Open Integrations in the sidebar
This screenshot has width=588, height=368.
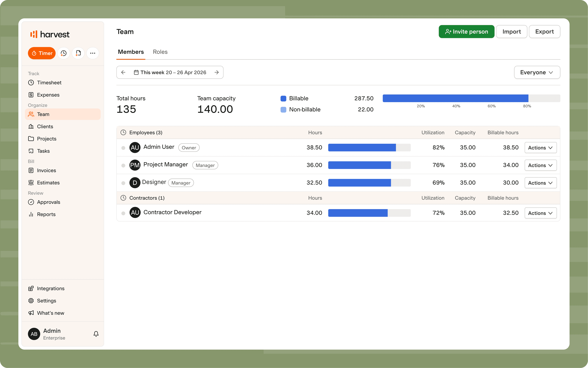tap(63, 288)
